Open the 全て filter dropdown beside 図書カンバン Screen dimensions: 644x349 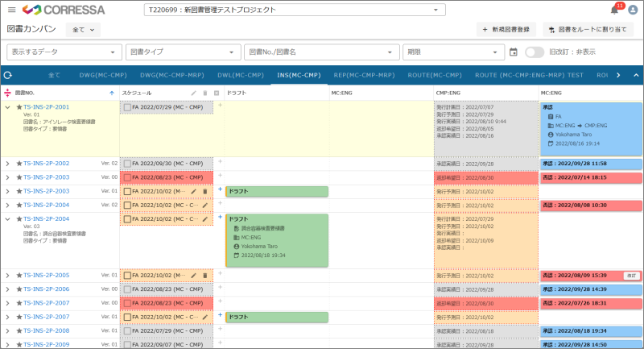coord(84,30)
